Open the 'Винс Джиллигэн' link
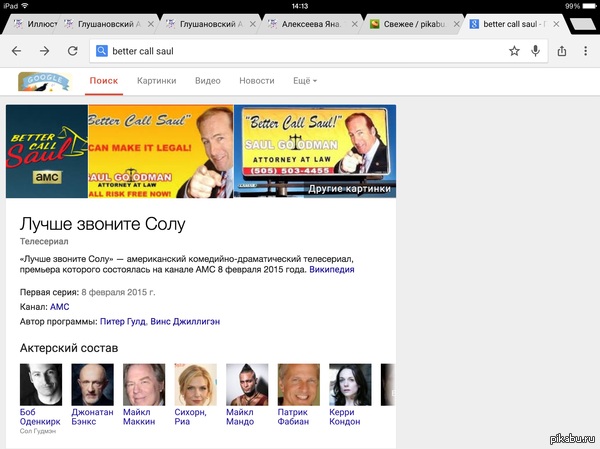Screen dimensions: 600x449 pos(185,322)
